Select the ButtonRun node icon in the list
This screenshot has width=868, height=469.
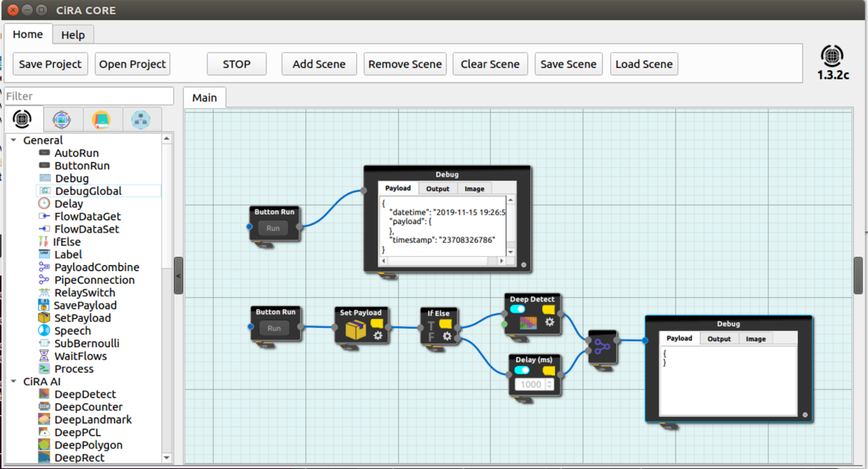click(44, 165)
